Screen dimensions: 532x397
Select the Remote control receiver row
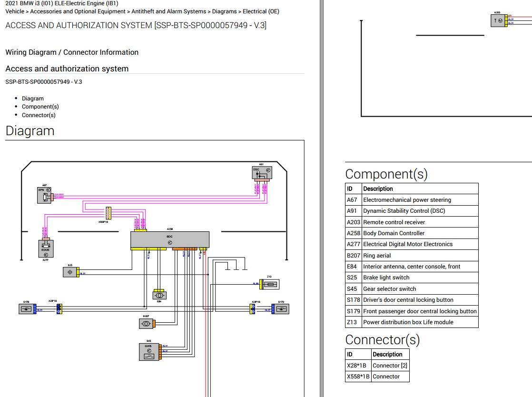[x=412, y=222]
